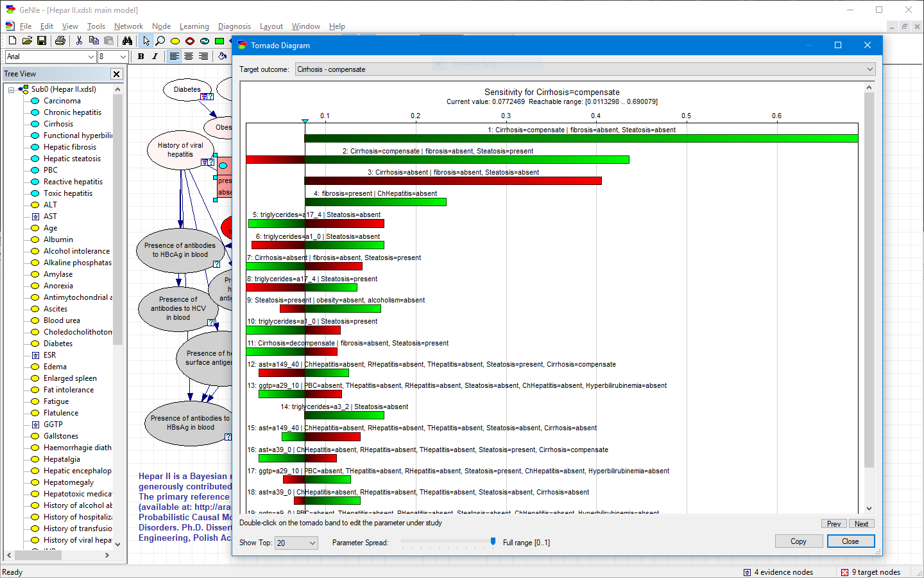Enable right text alignment
924x578 pixels.
(202, 57)
